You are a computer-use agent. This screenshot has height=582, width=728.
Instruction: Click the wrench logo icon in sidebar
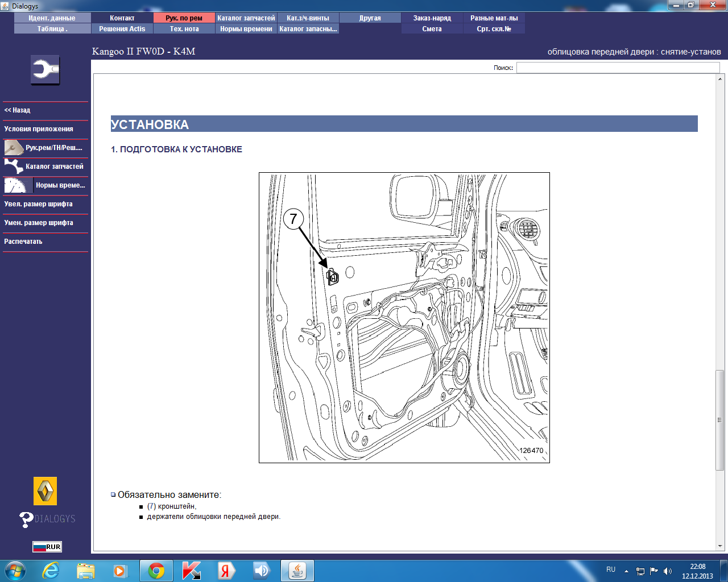tap(45, 70)
